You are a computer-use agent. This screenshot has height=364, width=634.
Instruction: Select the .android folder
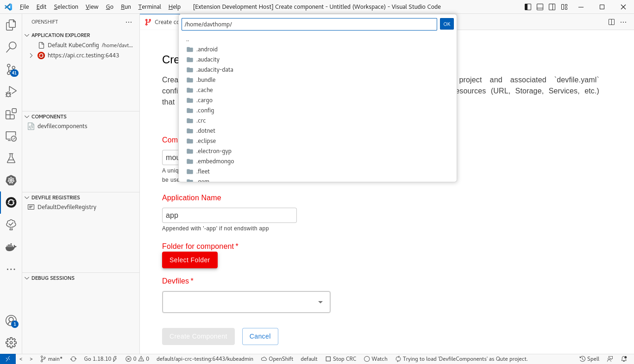point(318,49)
